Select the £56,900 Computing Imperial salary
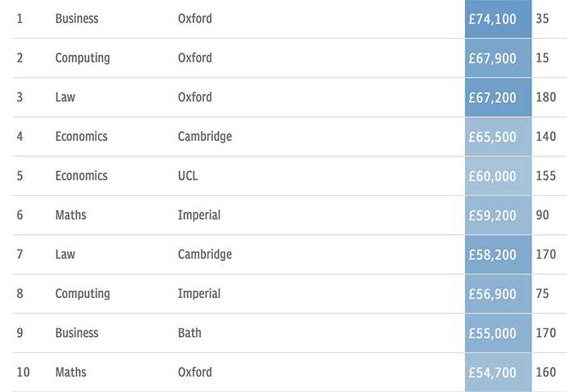Image resolution: width=567 pixels, height=392 pixels. (x=498, y=294)
